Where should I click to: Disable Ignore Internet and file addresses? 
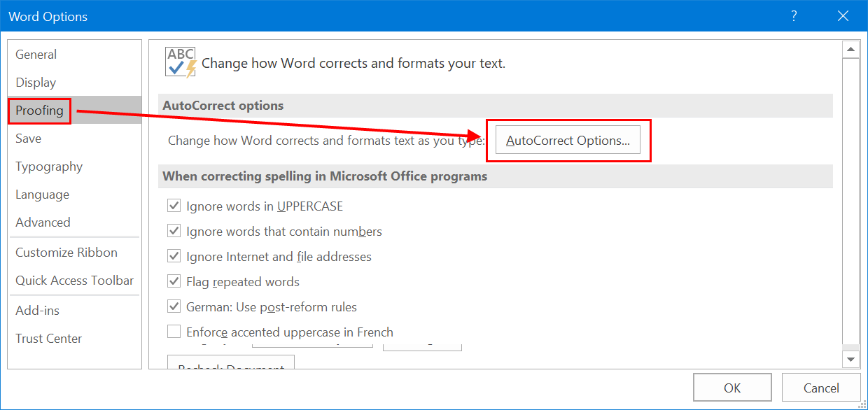tap(174, 257)
